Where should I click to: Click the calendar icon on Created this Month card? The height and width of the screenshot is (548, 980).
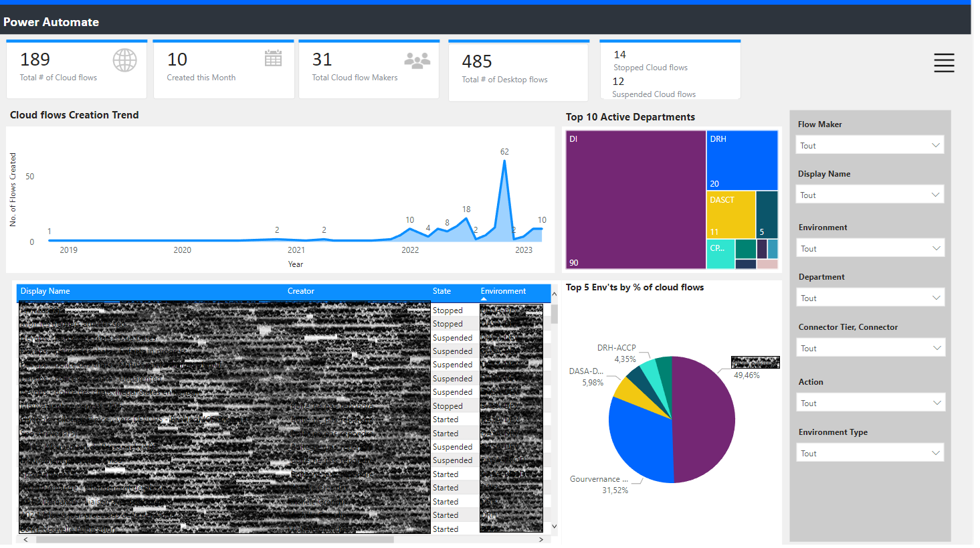(273, 58)
